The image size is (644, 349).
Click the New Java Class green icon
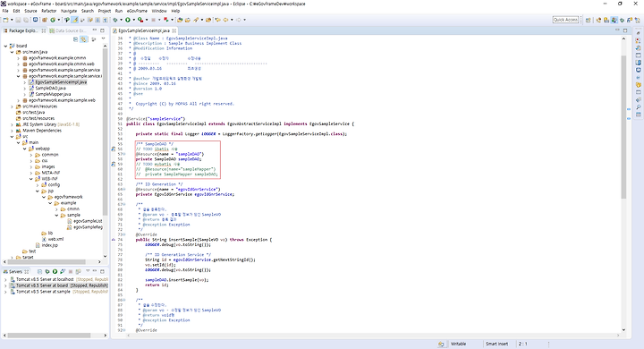pos(53,20)
